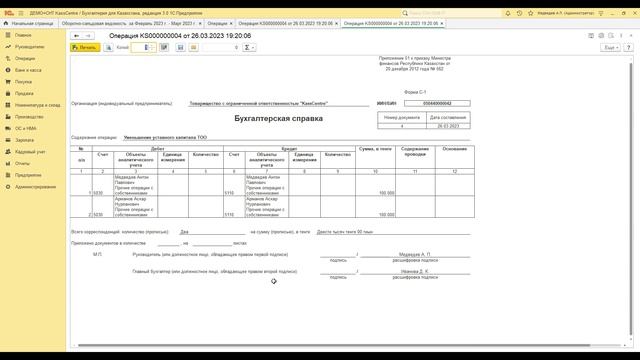640x360 pixels.
Task: Click first form-header icon at top right
Action: pyautogui.click(x=591, y=36)
